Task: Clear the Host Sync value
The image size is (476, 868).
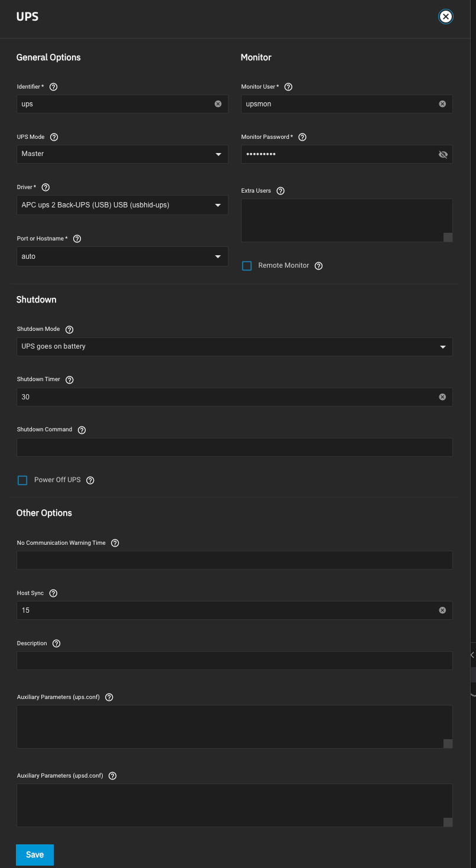Action: (x=442, y=610)
